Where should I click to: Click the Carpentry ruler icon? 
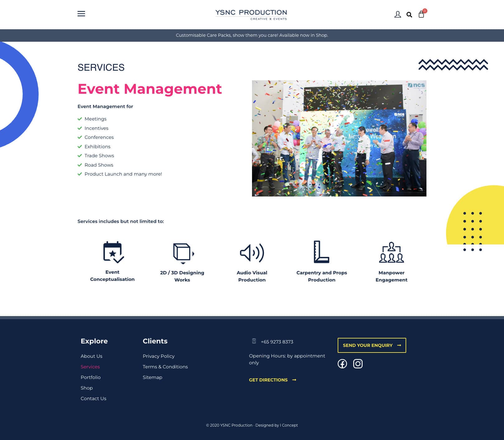point(321,252)
